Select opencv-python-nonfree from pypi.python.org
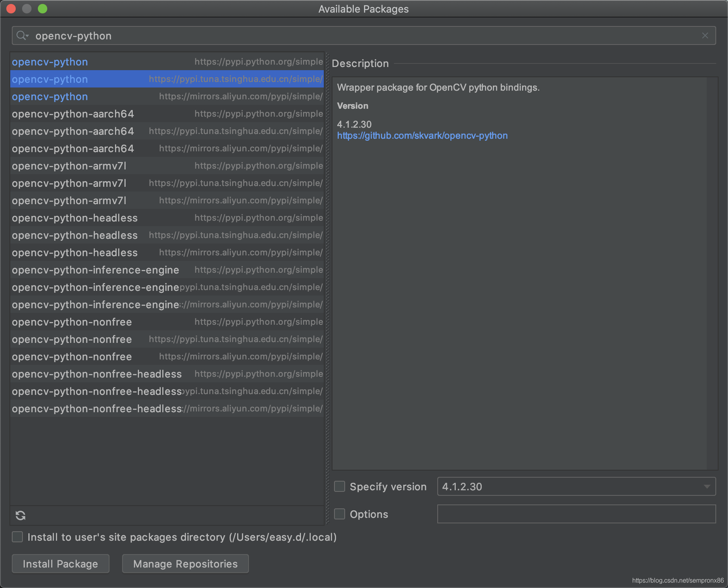Screen dimensions: 728x588 167,322
